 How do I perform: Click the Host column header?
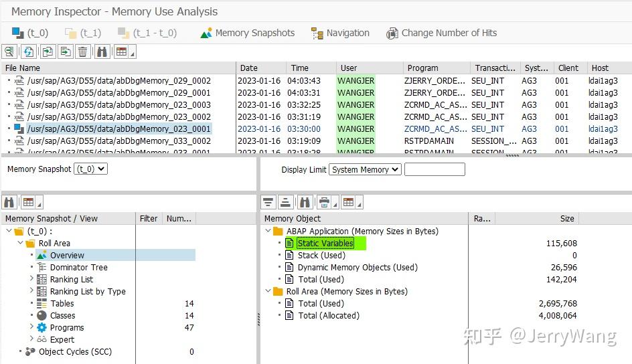pos(609,68)
